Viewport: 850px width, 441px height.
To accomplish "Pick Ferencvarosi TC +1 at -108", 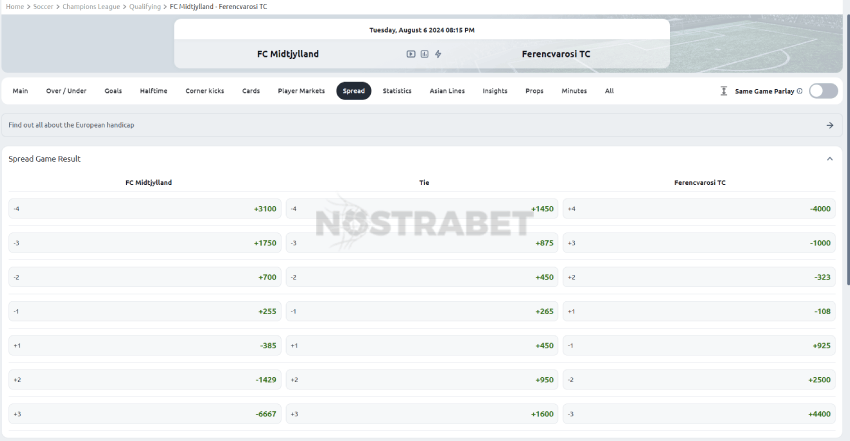I will click(699, 311).
